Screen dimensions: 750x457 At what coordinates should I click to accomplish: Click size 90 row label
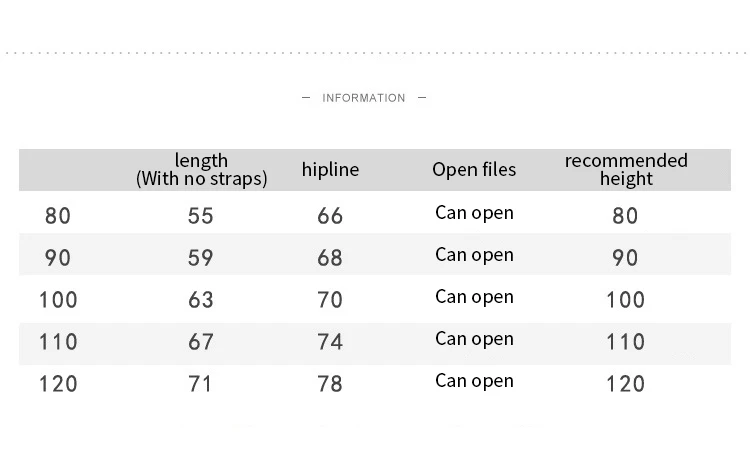point(58,258)
